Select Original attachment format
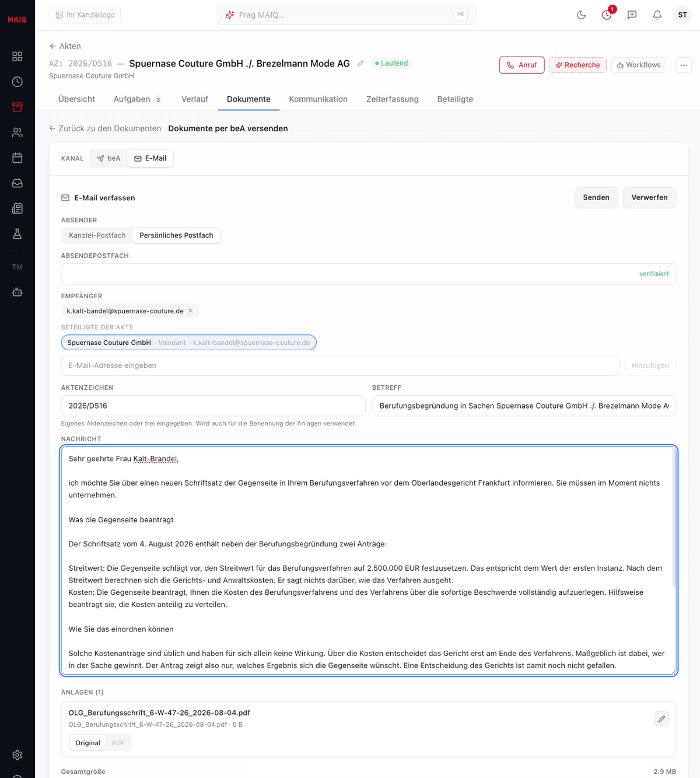Screen dimensions: 700x778 87,743
